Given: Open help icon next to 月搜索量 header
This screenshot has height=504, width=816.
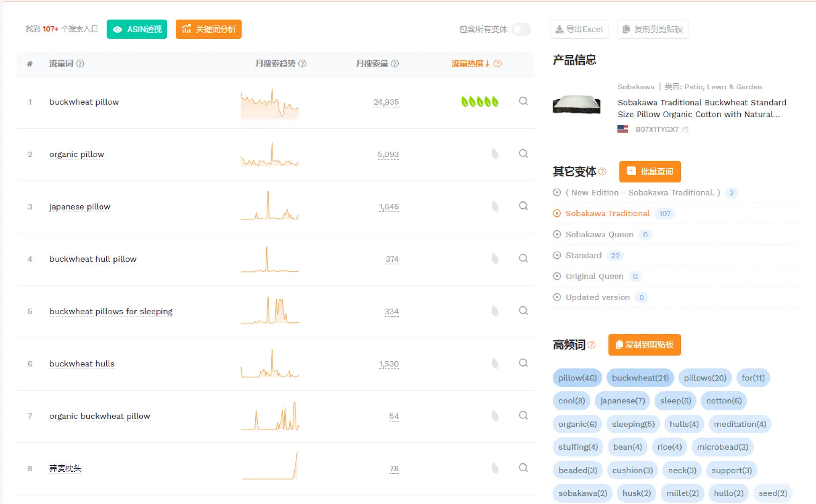Looking at the screenshot, I should [x=395, y=63].
